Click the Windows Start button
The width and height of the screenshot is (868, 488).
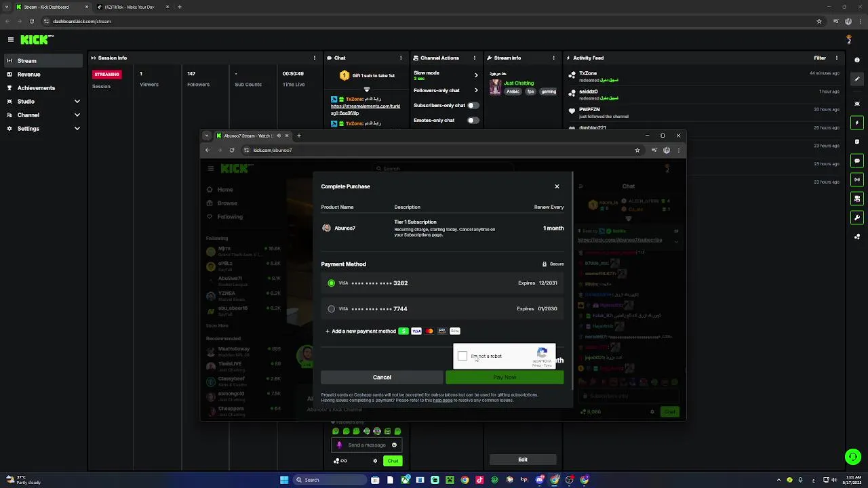point(284,480)
